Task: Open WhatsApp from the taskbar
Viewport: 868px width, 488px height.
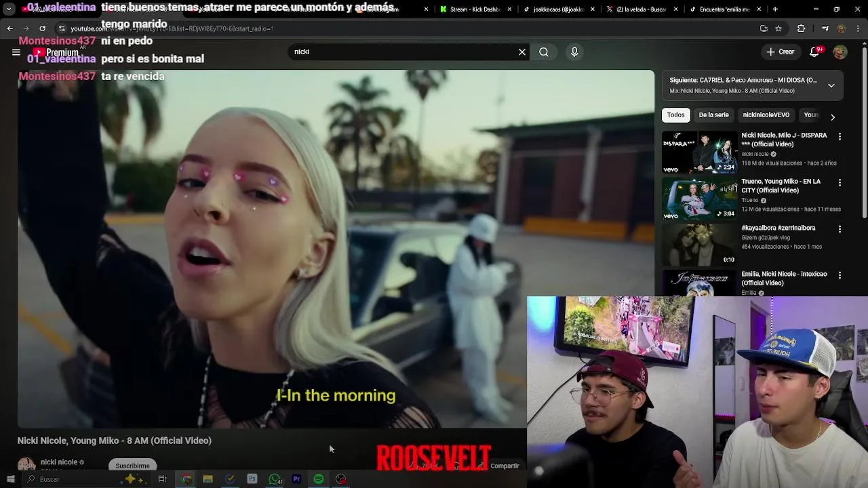Action: 275,479
